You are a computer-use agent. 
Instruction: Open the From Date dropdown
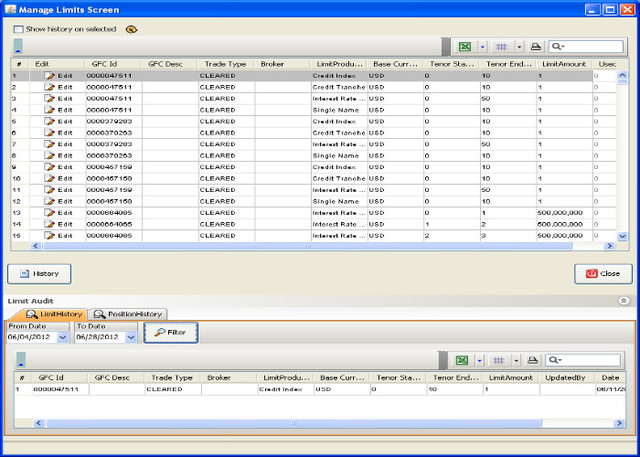tap(62, 337)
